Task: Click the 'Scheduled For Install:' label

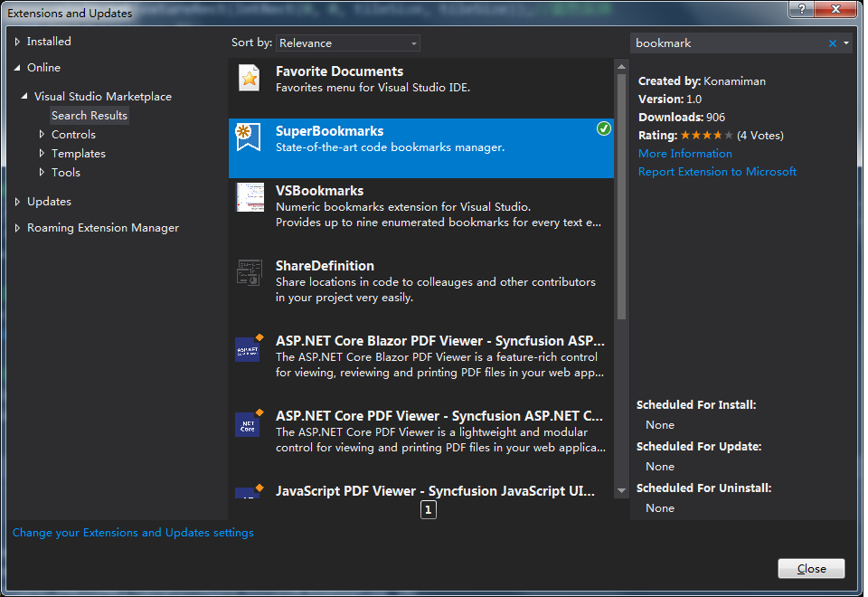Action: pos(696,405)
